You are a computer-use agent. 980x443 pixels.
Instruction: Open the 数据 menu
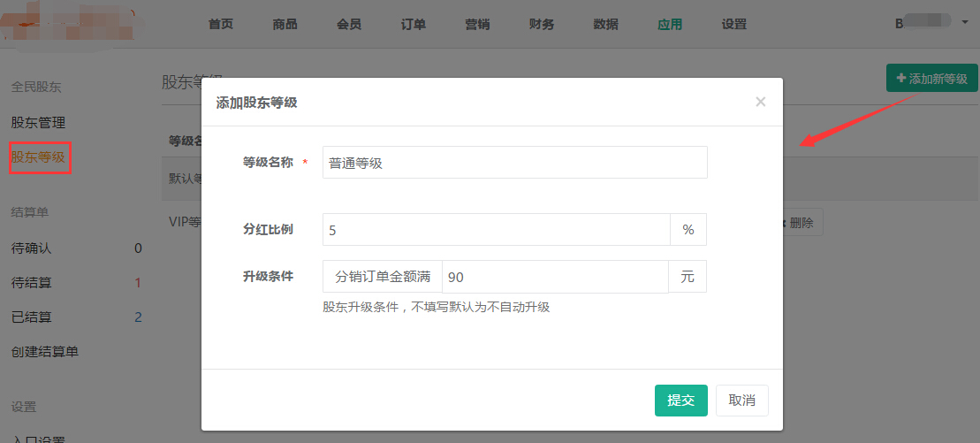point(606,24)
